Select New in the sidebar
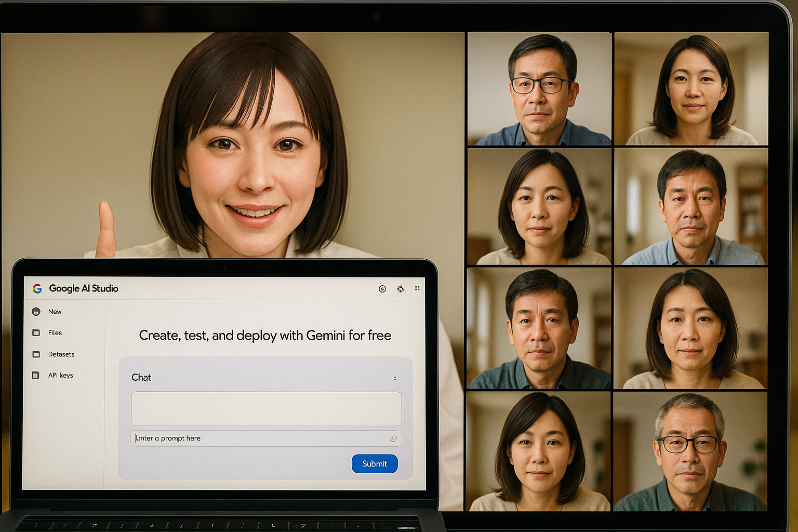This screenshot has height=532, width=798. (55, 312)
